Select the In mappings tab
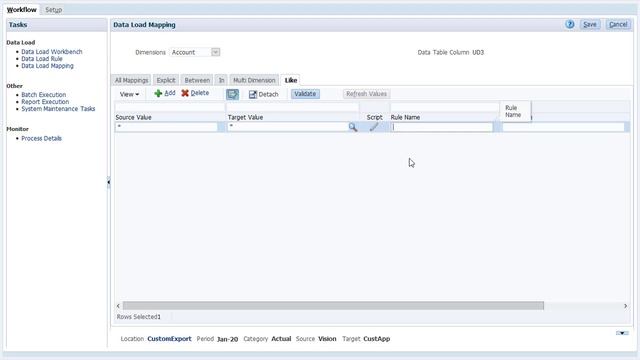Viewport: 640px width, 360px height. click(x=222, y=80)
